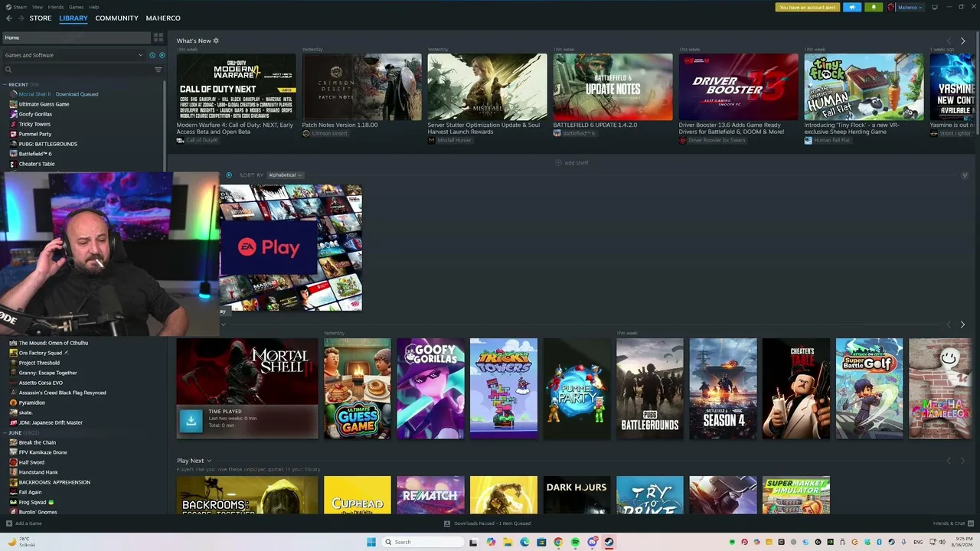980x551 pixels.
Task: Switch to the STORE tab
Action: pyautogui.click(x=41, y=18)
